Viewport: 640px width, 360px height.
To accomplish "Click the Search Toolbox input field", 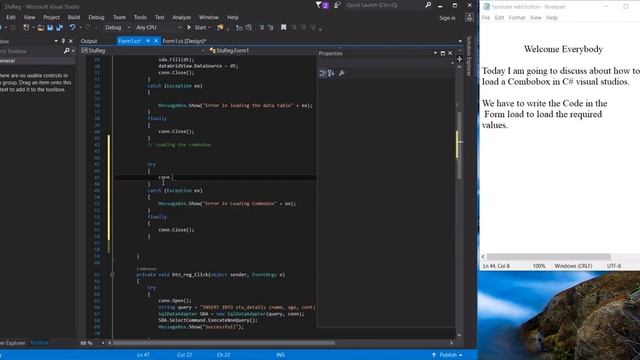I will (x=31, y=51).
